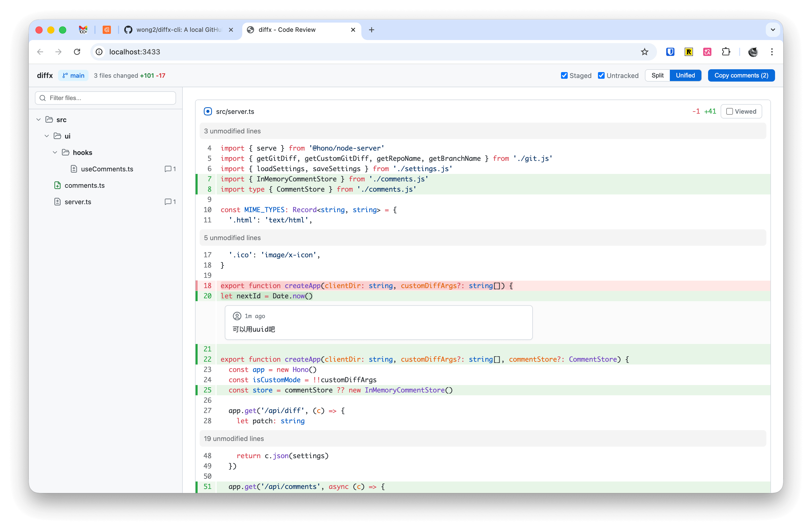Screen dimensions: 812x531
Task: Click the browser extensions puzzle icon
Action: [726, 52]
